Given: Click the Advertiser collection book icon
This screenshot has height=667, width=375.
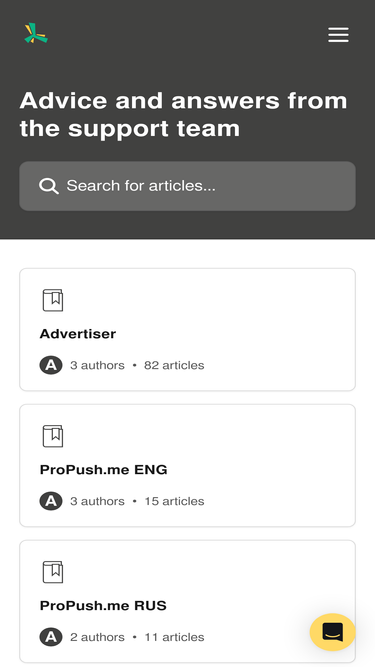Looking at the screenshot, I should tap(53, 300).
